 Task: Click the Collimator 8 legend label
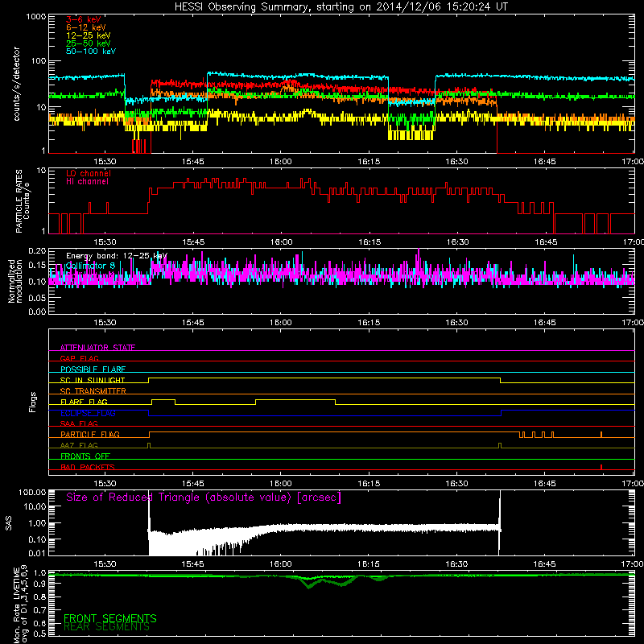[x=90, y=266]
